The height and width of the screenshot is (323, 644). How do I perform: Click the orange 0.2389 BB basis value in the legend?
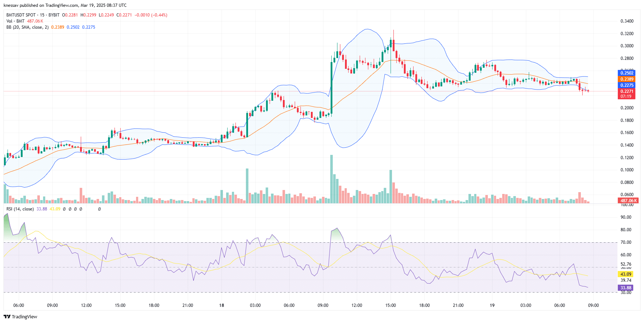click(57, 27)
